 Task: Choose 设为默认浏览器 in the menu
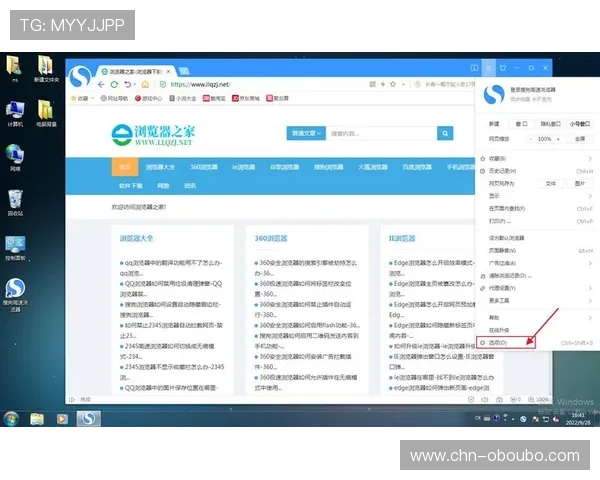click(536, 238)
